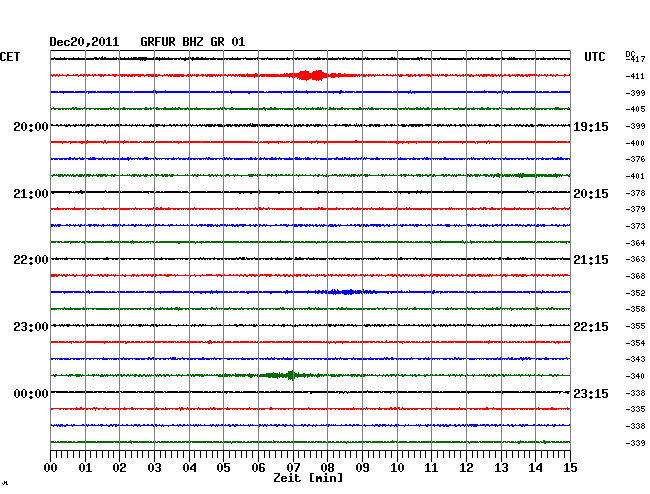Click the DC offset value -405
650x494 pixels.
tap(635, 109)
